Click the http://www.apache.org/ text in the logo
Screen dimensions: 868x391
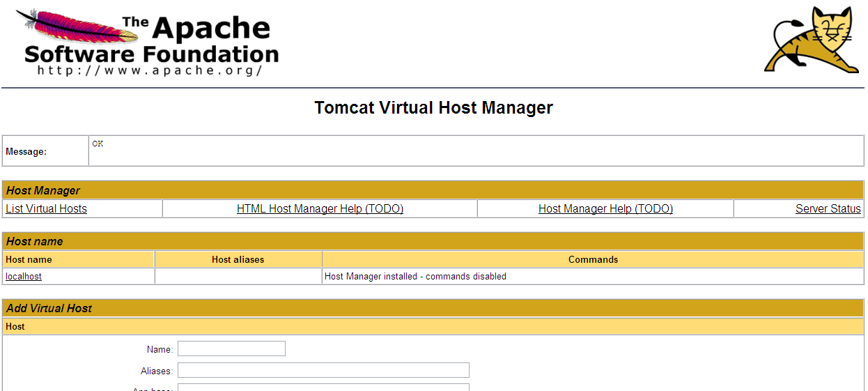150,70
